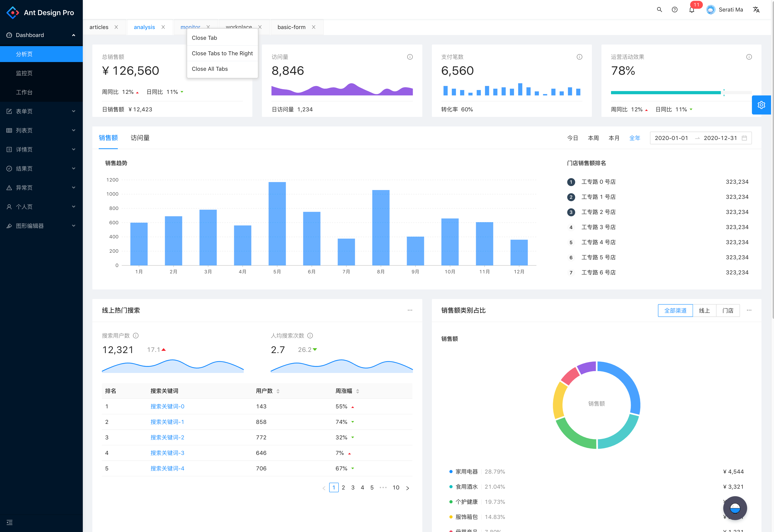Click the sidebar collapse icon at bottom
This screenshot has height=532, width=774.
click(x=9, y=522)
